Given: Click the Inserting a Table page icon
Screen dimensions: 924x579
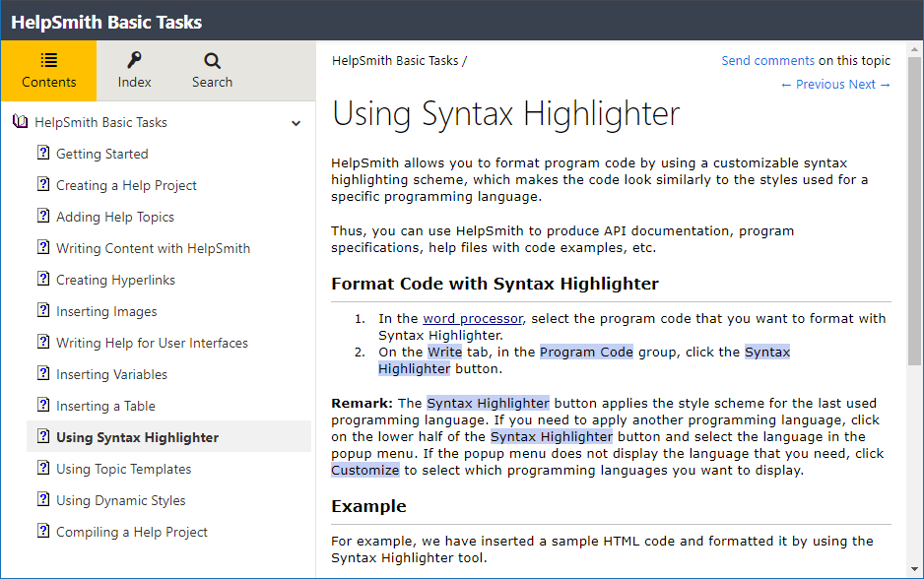Looking at the screenshot, I should pos(43,405).
